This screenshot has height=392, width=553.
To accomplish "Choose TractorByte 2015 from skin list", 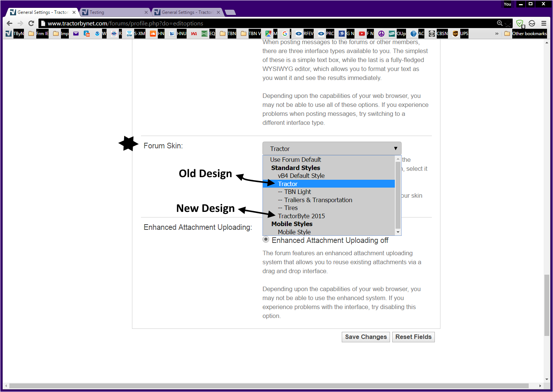I will 301,216.
